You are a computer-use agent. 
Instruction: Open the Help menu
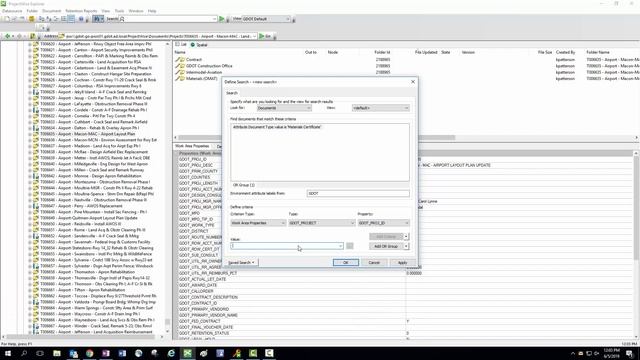(x=152, y=11)
